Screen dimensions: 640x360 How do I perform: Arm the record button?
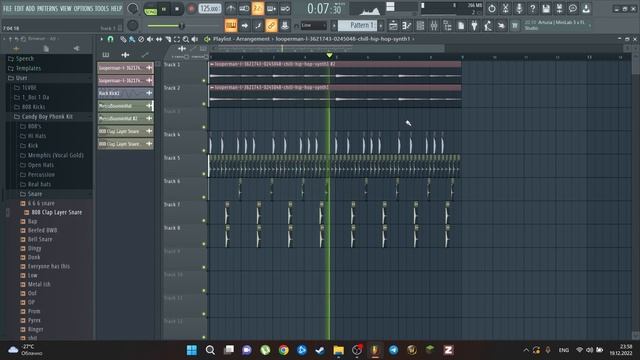click(191, 9)
